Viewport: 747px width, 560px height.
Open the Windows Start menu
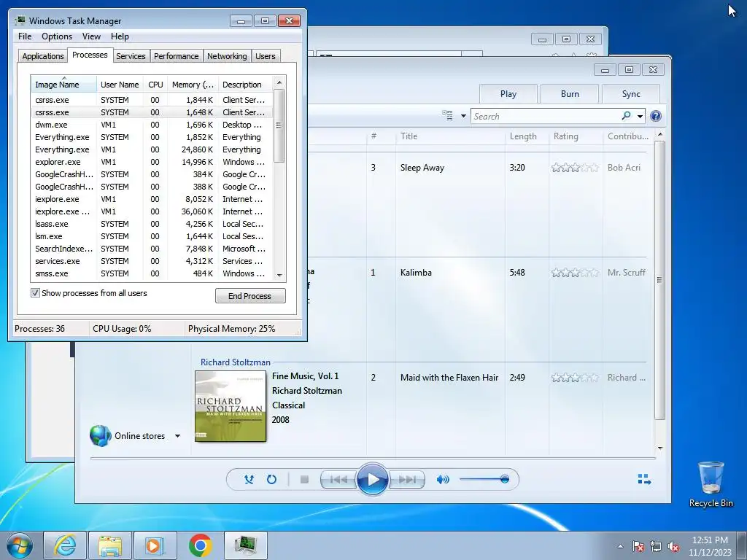tap(20, 545)
